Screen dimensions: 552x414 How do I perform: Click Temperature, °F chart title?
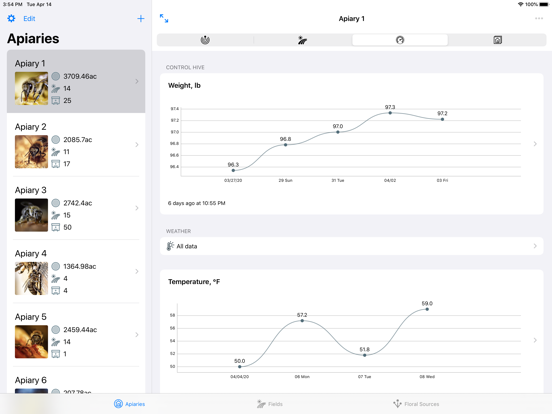tap(194, 282)
